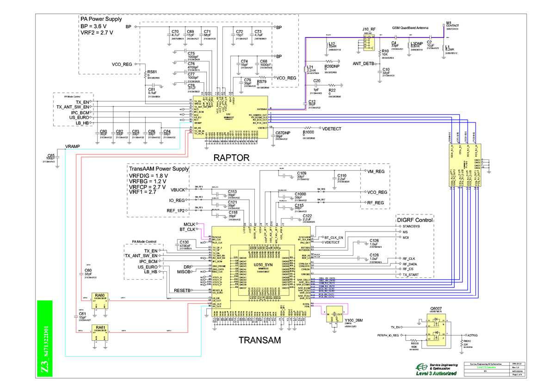Click the C61 15pF capacitor label
The width and height of the screenshot is (555, 392).
coord(82,315)
